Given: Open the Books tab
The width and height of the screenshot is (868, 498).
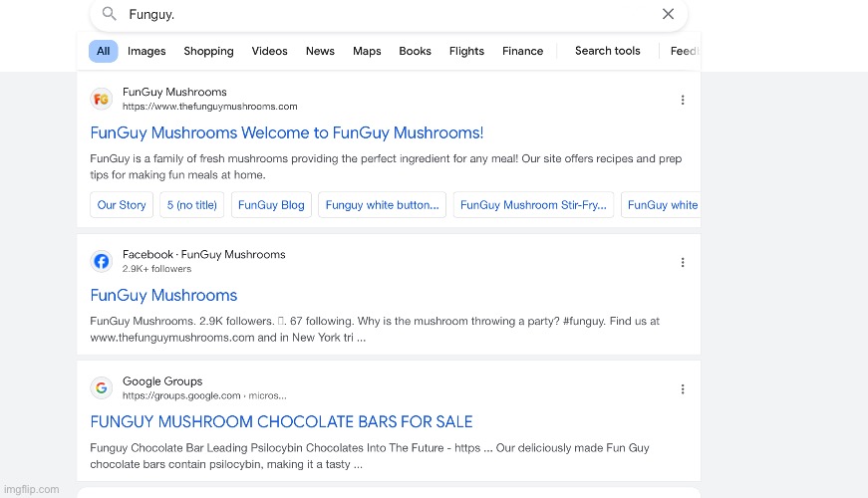Looking at the screenshot, I should pyautogui.click(x=416, y=51).
